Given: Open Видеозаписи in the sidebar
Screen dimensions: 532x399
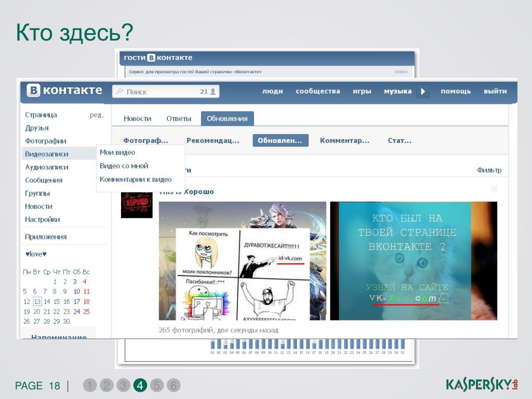Looking at the screenshot, I should (46, 154).
